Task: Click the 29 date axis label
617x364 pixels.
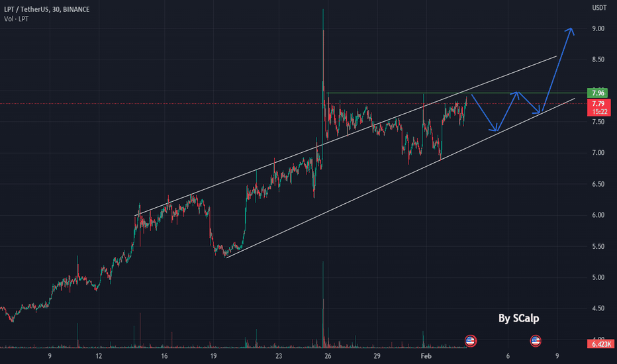Action: [x=377, y=356]
